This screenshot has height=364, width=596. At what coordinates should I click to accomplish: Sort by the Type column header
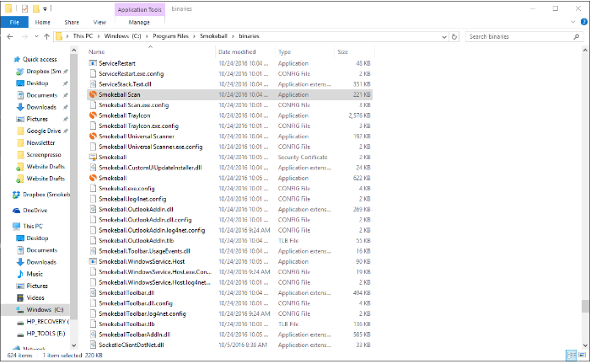(x=284, y=52)
